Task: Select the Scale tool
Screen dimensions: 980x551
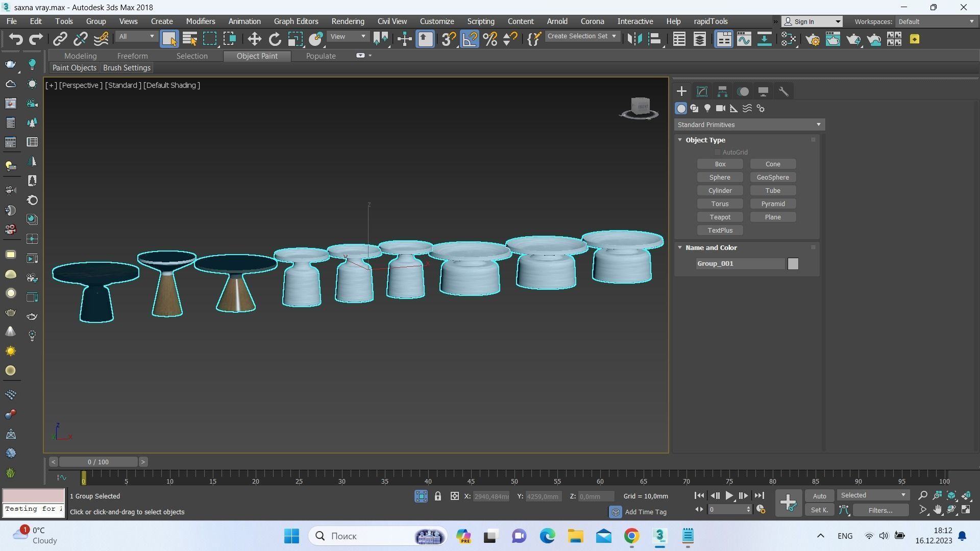Action: (295, 39)
